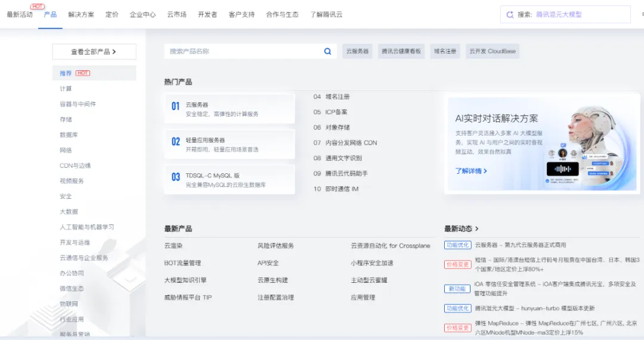
Task: Open the 风险评估服务 link
Action: pyautogui.click(x=275, y=246)
